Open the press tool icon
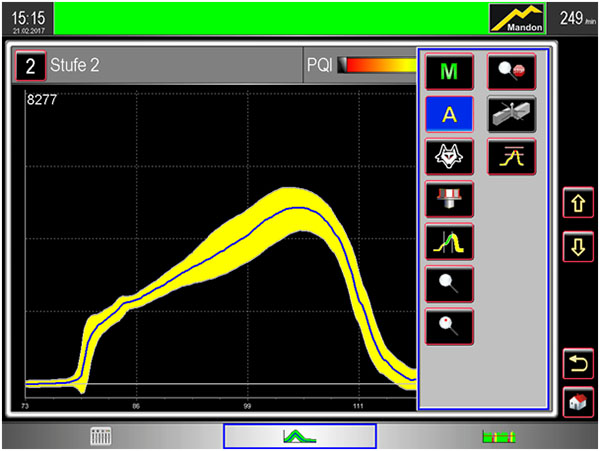 point(449,199)
